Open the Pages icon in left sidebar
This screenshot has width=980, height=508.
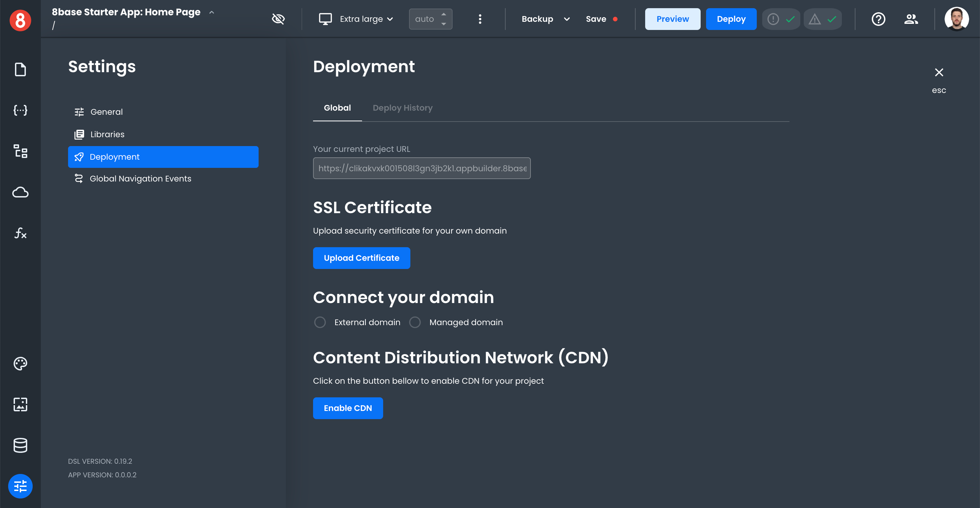point(20,70)
